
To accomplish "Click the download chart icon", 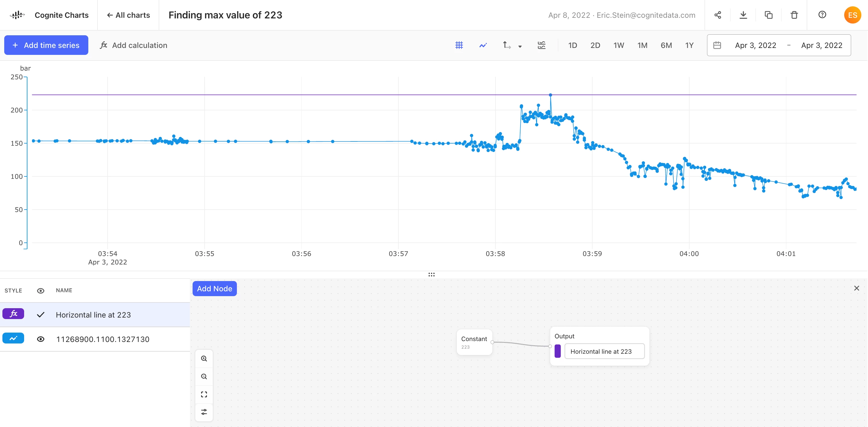I will 743,15.
